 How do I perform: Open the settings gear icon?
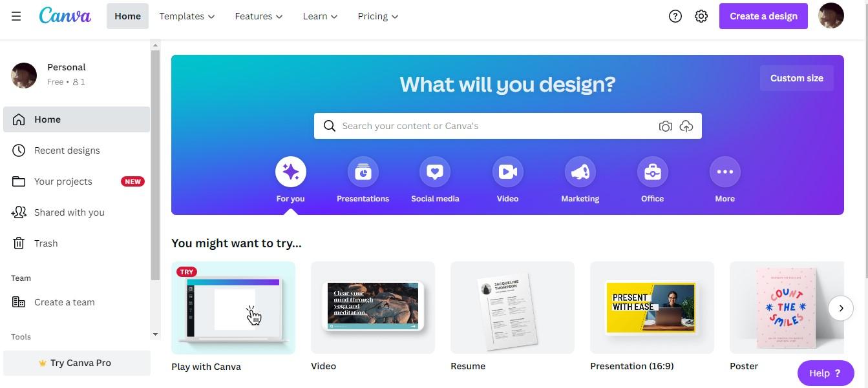point(701,16)
